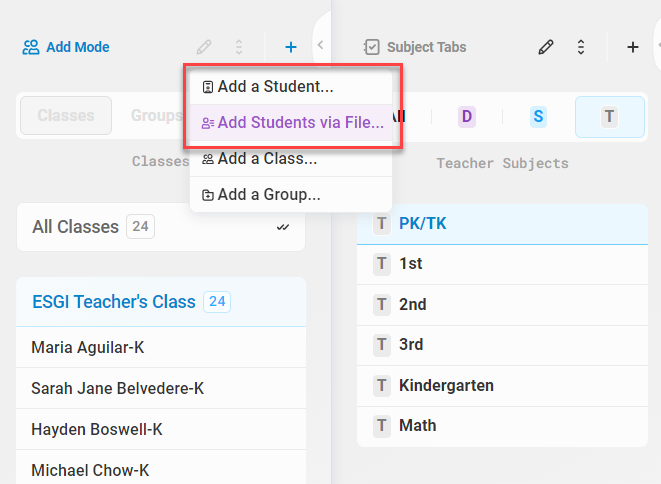Select student Maria Aguilar-K
661x484 pixels.
point(161,347)
